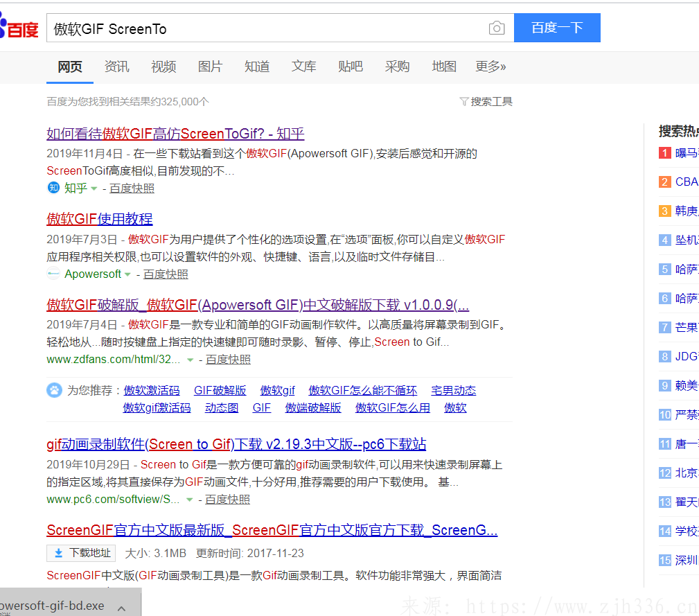Click recommended search 傲软GIF怎么用
The height and width of the screenshot is (616, 699).
point(392,408)
